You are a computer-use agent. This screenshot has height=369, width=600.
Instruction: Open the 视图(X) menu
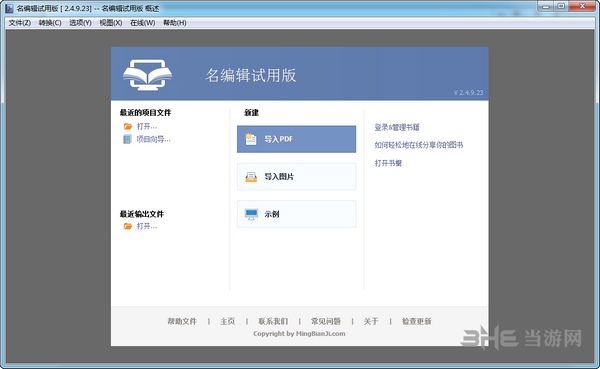pos(111,23)
